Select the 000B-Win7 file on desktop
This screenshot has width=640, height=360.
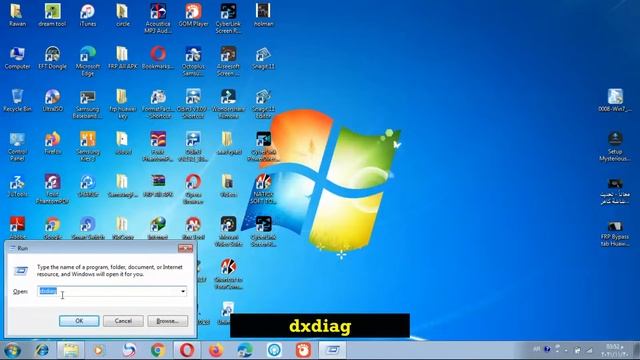click(x=615, y=100)
